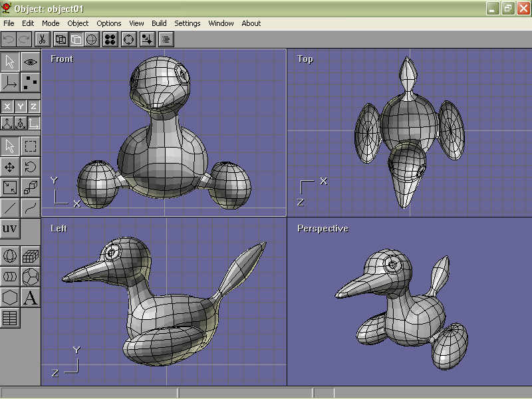Select the straight Line drawing tool
Image resolution: width=532 pixels, height=399 pixels.
(10, 208)
